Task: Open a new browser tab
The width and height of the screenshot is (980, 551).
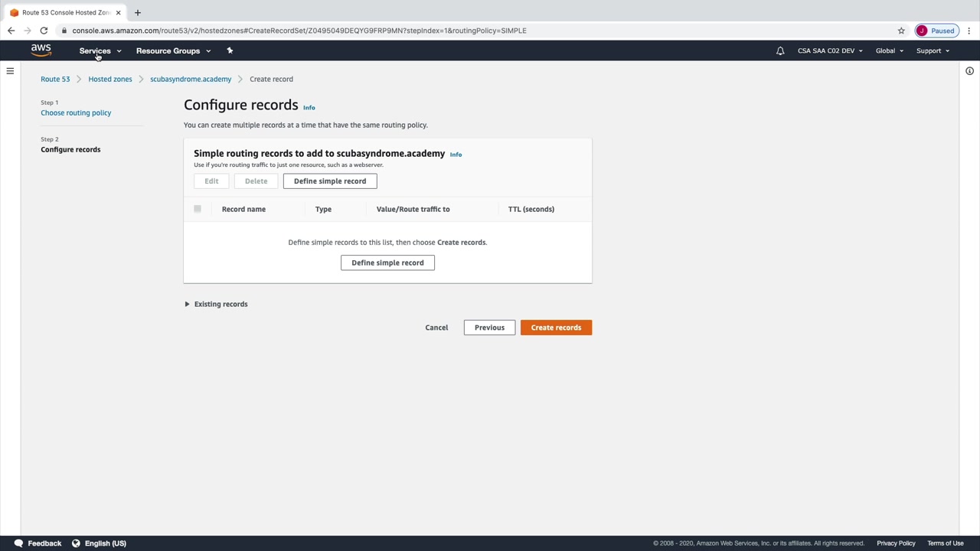Action: click(x=138, y=12)
